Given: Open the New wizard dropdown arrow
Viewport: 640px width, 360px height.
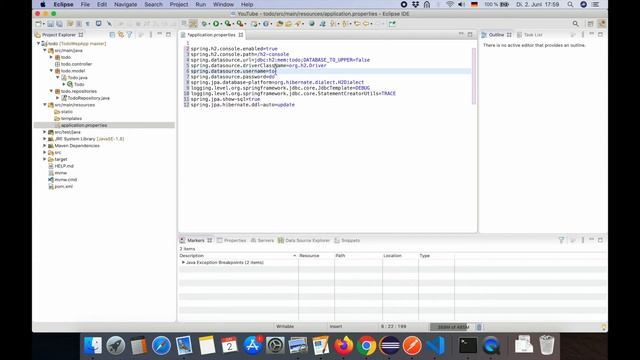Looking at the screenshot, I should pos(43,24).
